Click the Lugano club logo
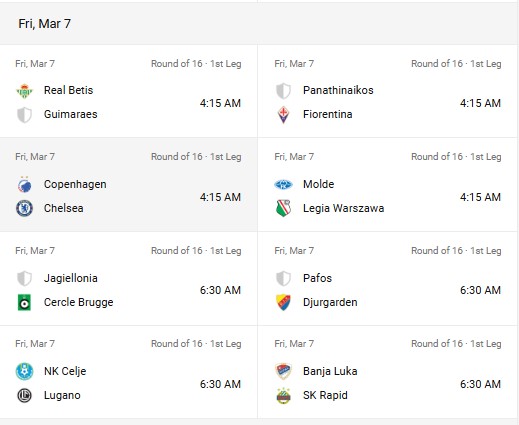This screenshot has height=425, width=519. [x=24, y=395]
